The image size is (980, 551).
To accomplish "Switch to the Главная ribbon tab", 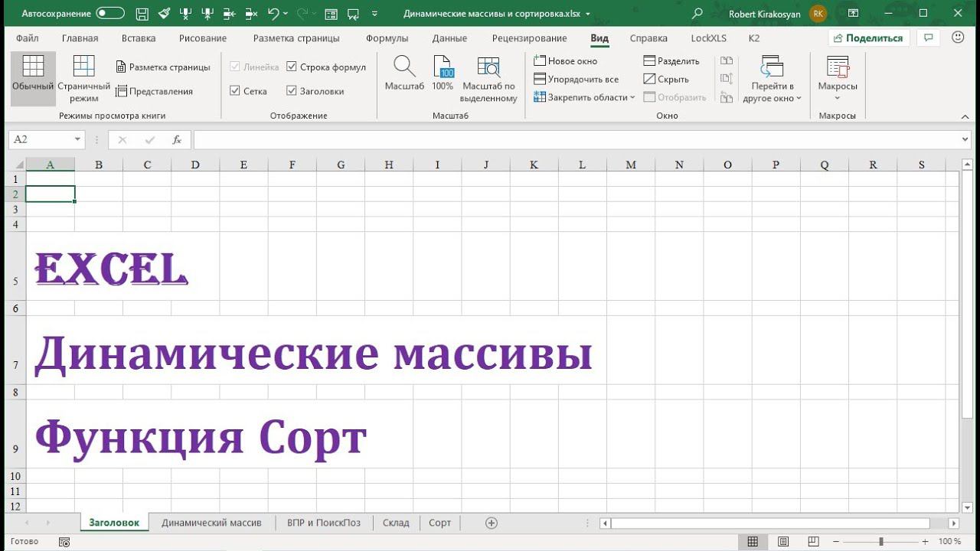I will [x=80, y=38].
